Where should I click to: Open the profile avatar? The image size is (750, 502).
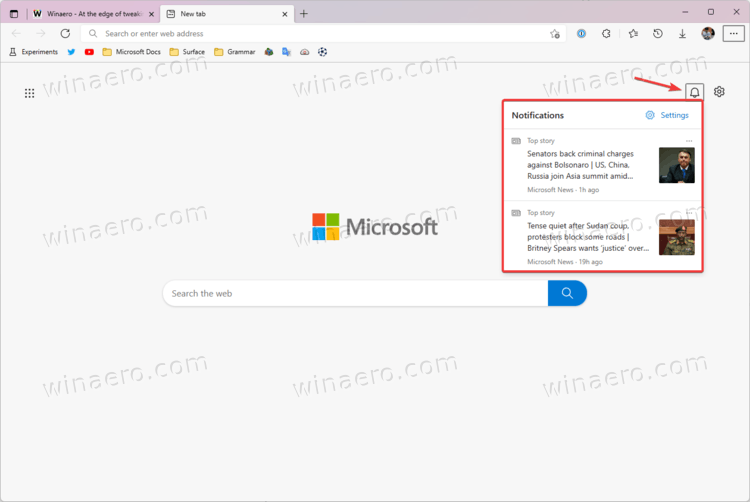708,33
